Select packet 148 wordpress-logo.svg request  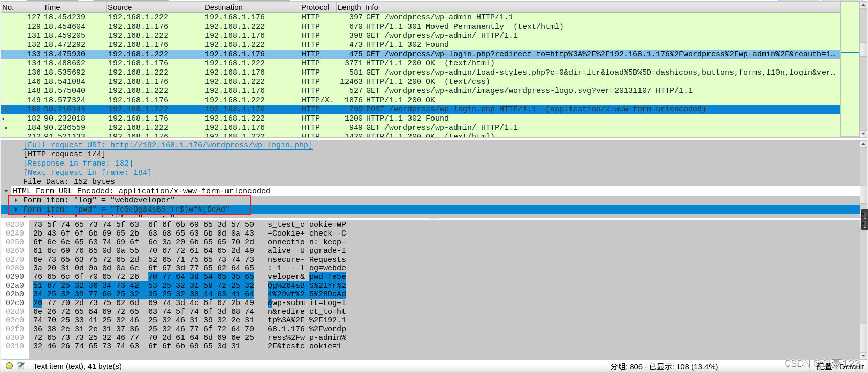click(420, 91)
